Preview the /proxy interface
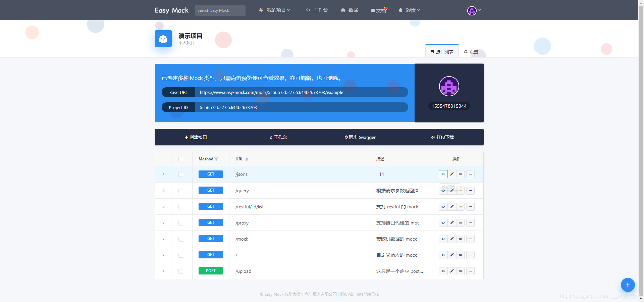Viewport: 644px width, 302px height. 443,223
